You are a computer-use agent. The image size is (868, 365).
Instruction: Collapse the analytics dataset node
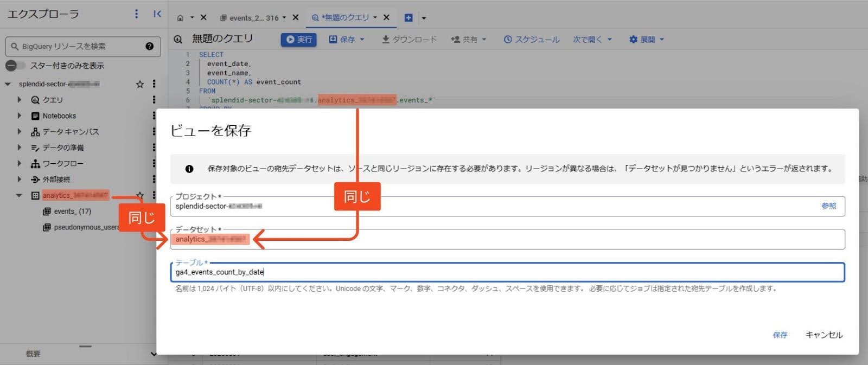[x=20, y=195]
